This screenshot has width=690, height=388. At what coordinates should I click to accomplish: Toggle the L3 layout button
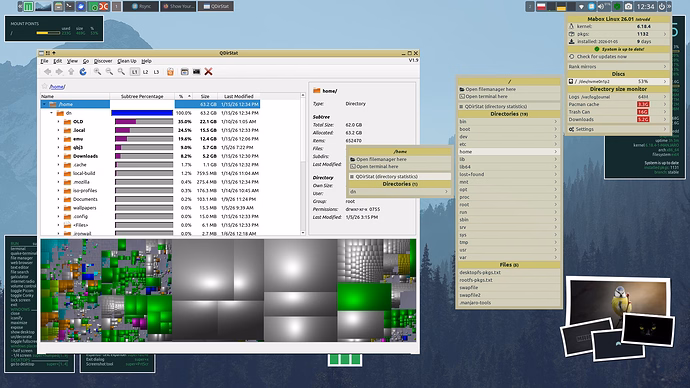pos(156,72)
